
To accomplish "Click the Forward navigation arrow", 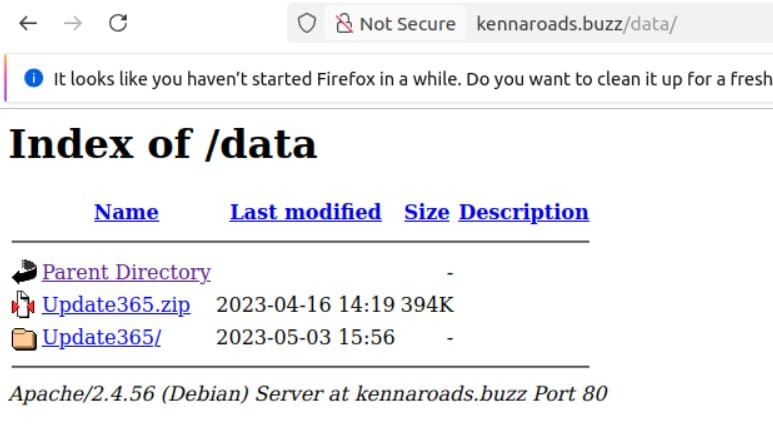I will click(x=73, y=23).
